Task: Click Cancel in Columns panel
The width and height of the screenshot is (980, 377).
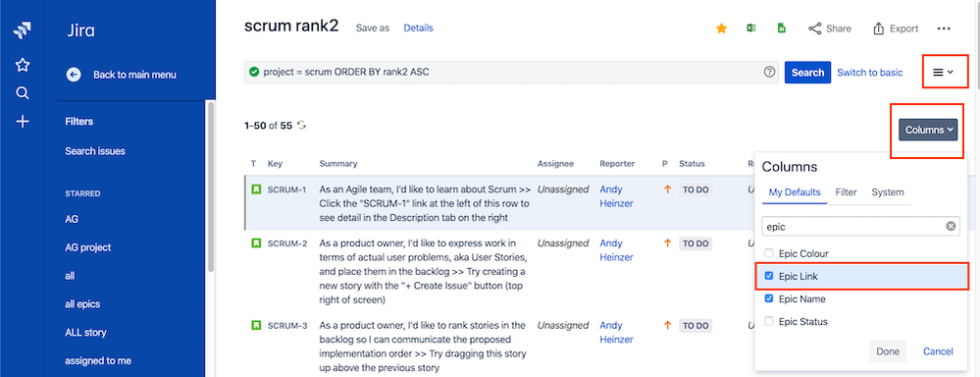Action: pos(938,351)
